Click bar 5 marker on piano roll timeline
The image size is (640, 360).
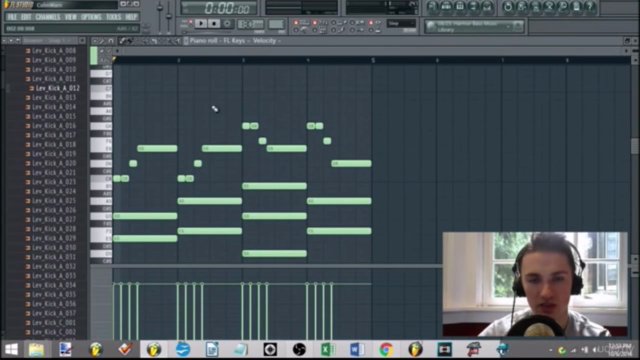pyautogui.click(x=373, y=60)
